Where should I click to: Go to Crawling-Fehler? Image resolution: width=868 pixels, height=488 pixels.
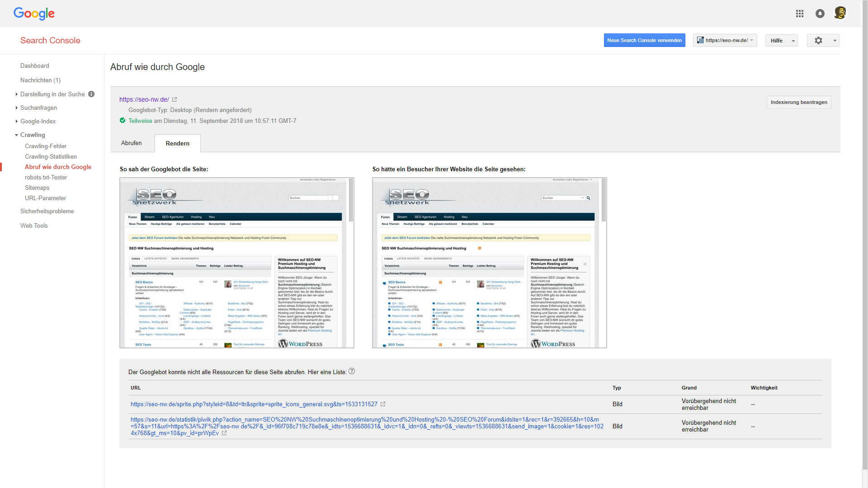tap(46, 146)
